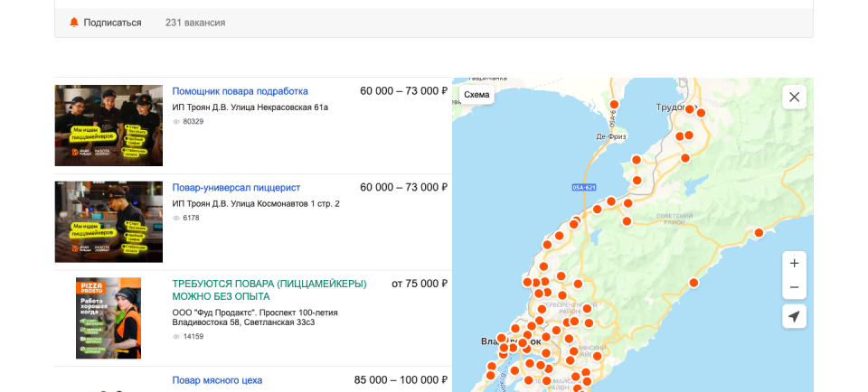Click the first vacancy's photo thumbnail
Image resolution: width=868 pixels, height=392 pixels.
(x=108, y=126)
